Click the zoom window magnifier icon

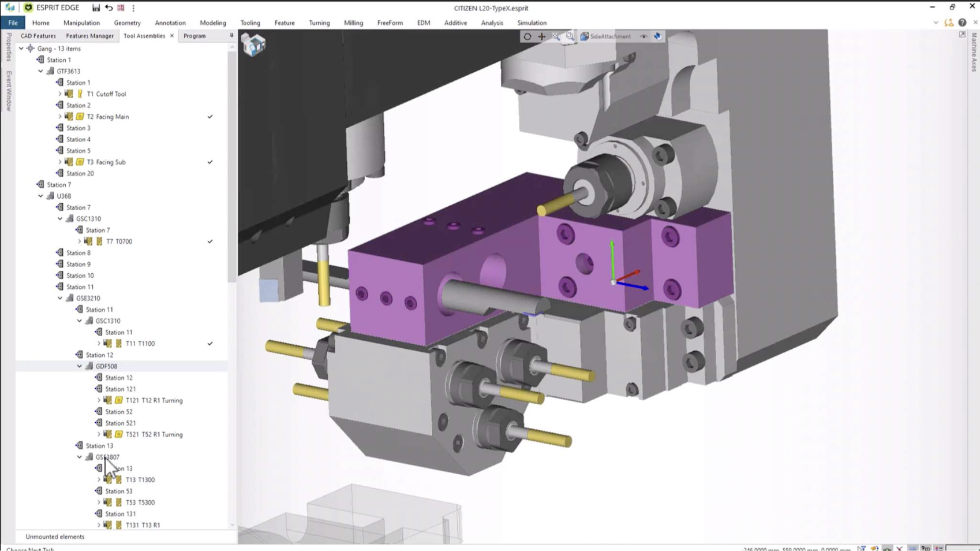click(570, 36)
